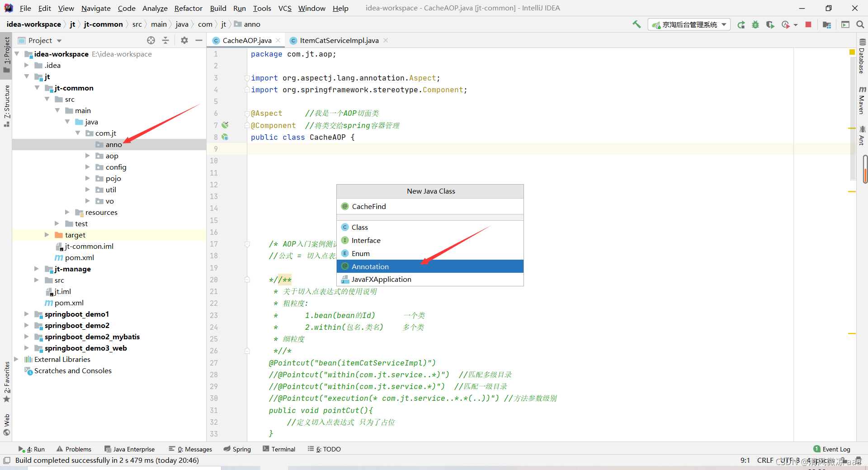Click the Spring bean gutter icon on line 7
The height and width of the screenshot is (470, 868).
[225, 125]
